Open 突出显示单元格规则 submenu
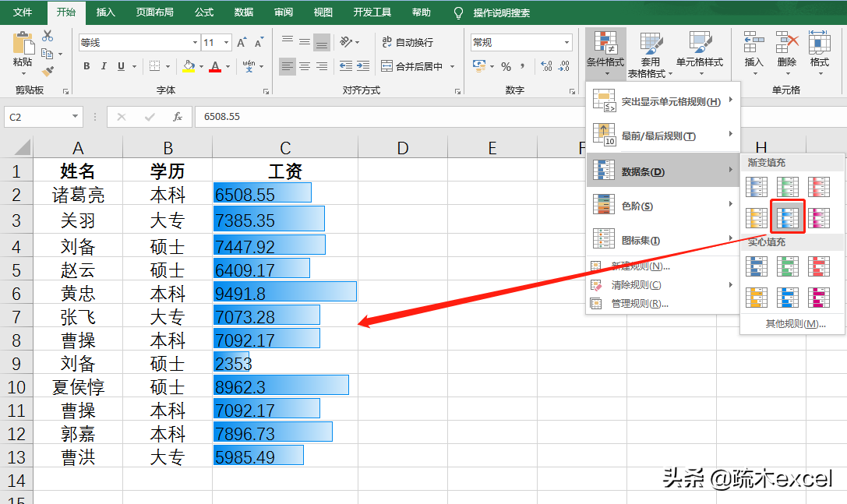Screen dimensions: 847x504 point(663,101)
